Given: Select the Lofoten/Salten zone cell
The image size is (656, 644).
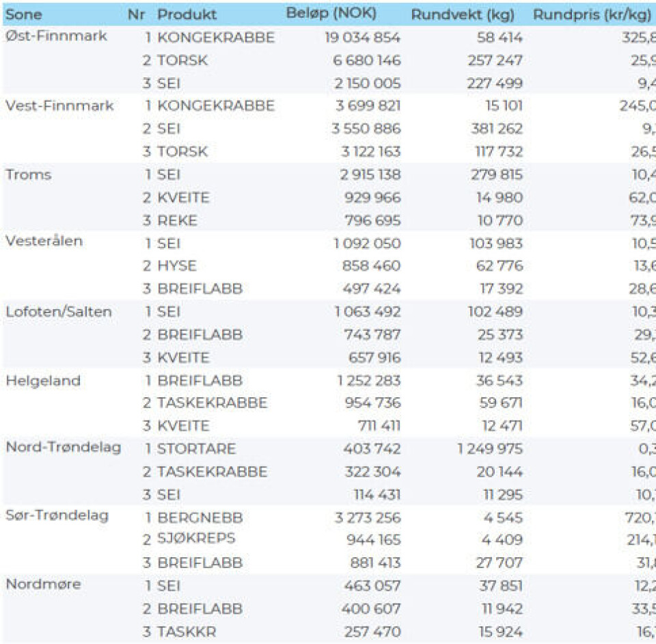Looking at the screenshot, I should coord(59,312).
